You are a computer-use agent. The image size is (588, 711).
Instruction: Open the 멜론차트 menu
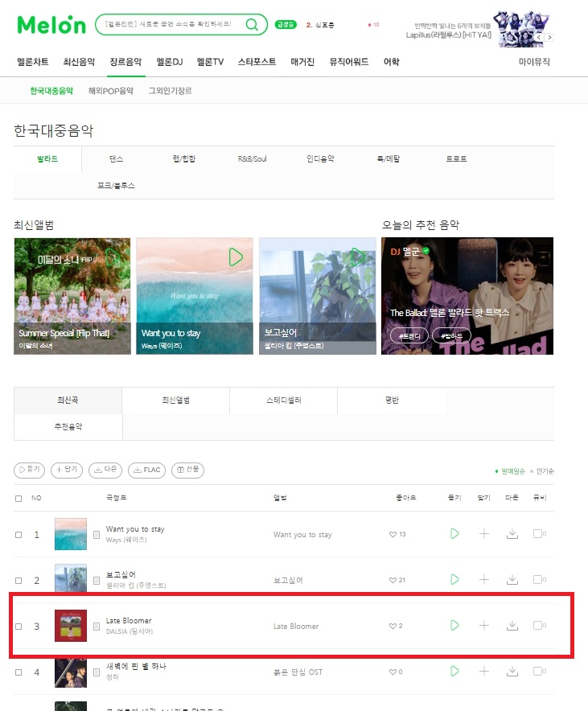pyautogui.click(x=33, y=62)
